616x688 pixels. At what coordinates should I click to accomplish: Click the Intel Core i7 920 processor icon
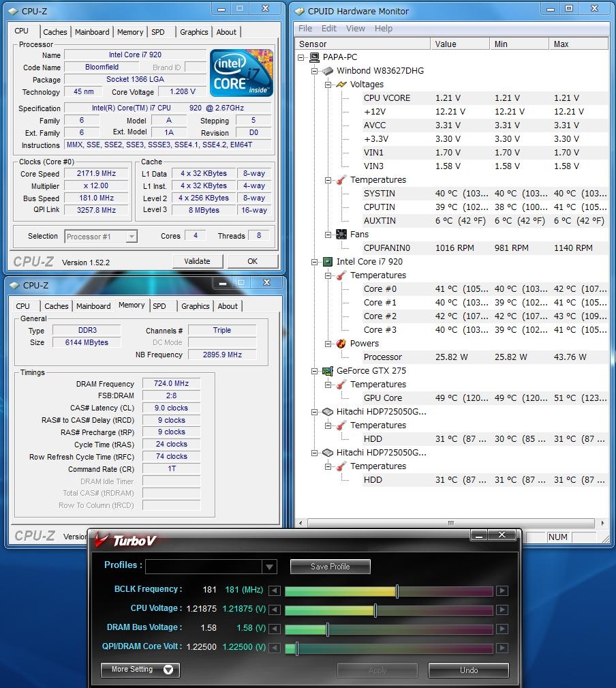point(328,262)
